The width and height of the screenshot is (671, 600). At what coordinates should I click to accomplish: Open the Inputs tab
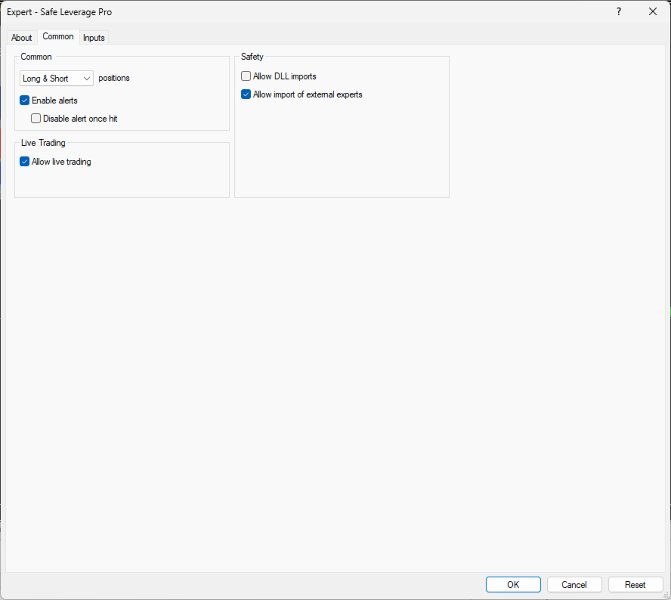pyautogui.click(x=94, y=38)
